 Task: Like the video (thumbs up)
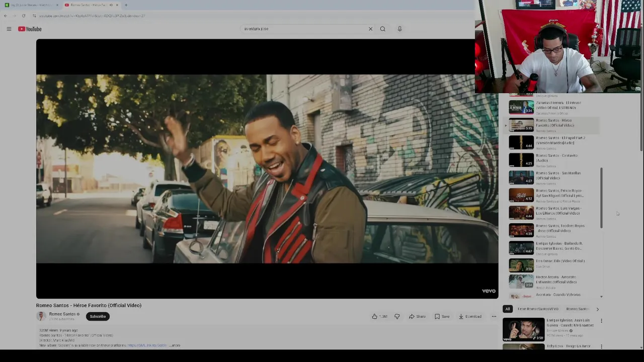(379, 316)
